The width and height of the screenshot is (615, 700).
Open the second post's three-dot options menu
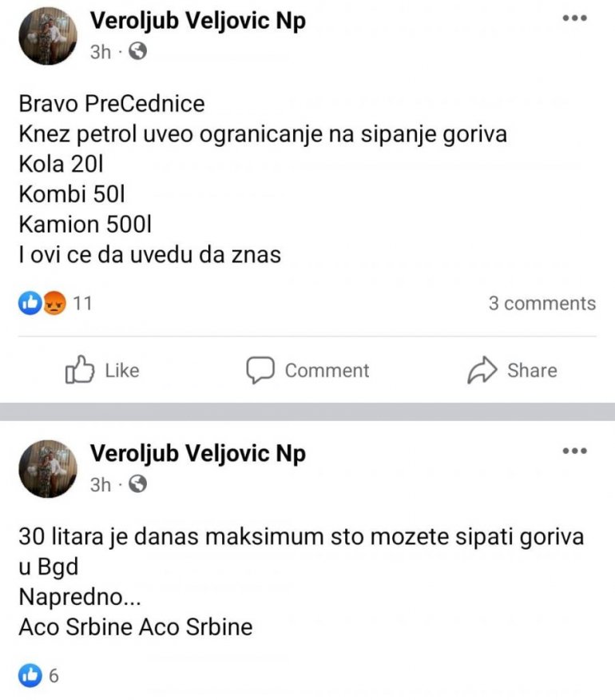pyautogui.click(x=575, y=451)
